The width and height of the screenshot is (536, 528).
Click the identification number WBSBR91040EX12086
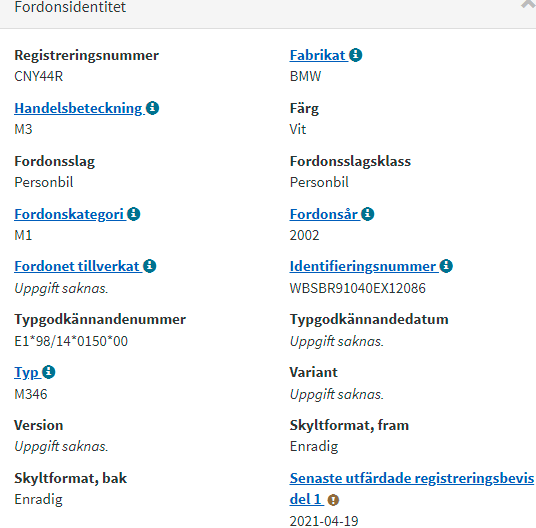[x=358, y=288]
